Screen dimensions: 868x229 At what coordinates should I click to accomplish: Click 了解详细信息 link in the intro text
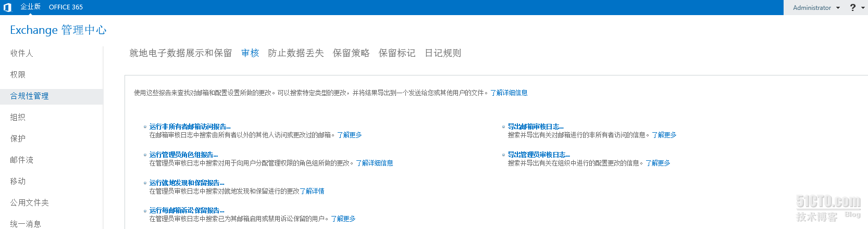click(x=509, y=93)
